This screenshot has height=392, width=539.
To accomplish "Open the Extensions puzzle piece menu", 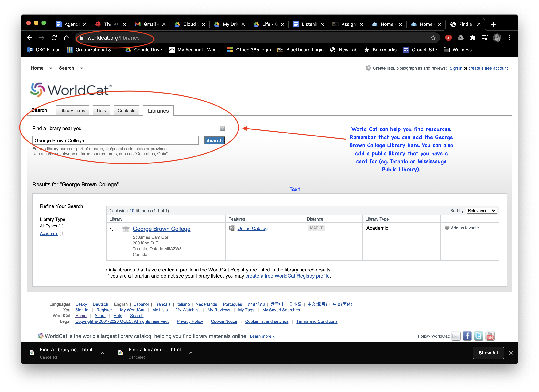I will click(473, 37).
